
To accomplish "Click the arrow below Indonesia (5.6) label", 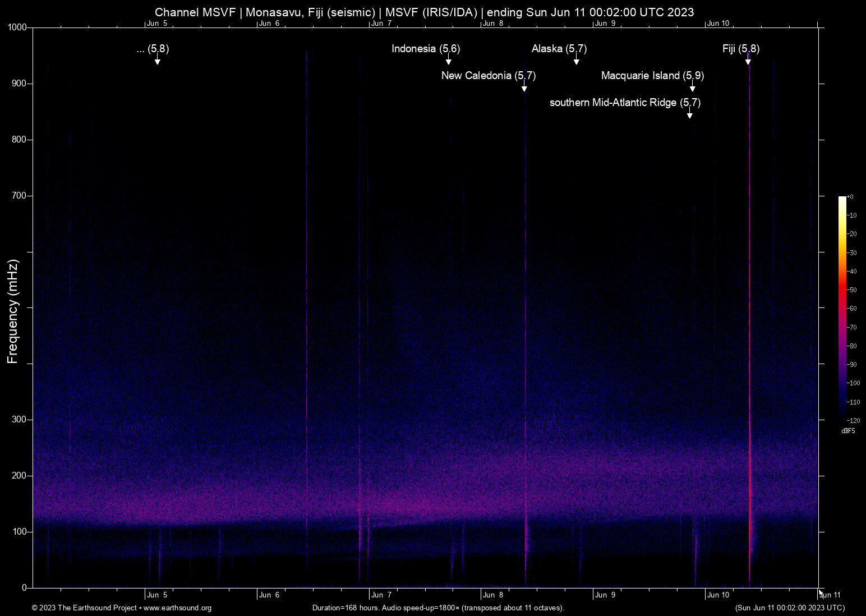I will click(x=448, y=61).
